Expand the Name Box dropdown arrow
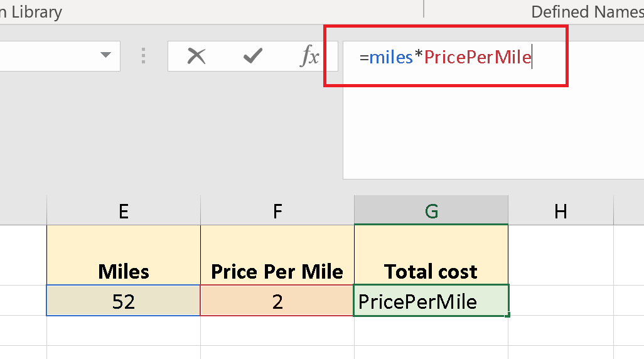The width and height of the screenshot is (644, 359). tap(105, 56)
